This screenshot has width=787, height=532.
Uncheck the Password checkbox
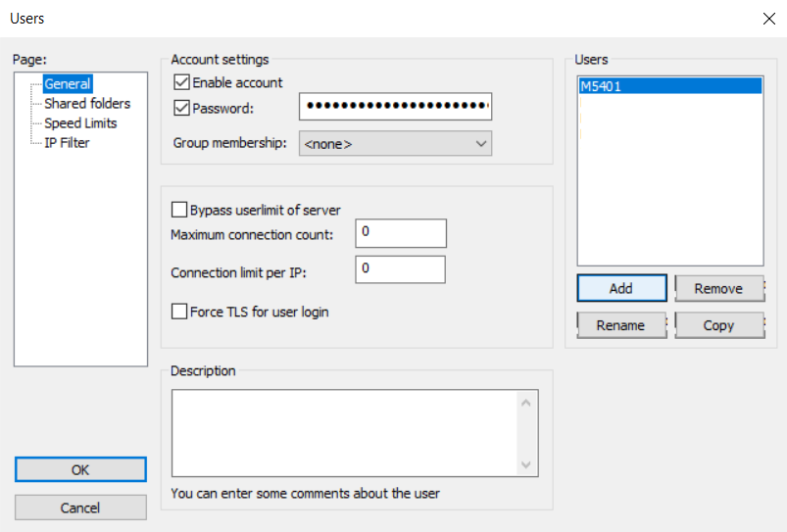pyautogui.click(x=181, y=109)
